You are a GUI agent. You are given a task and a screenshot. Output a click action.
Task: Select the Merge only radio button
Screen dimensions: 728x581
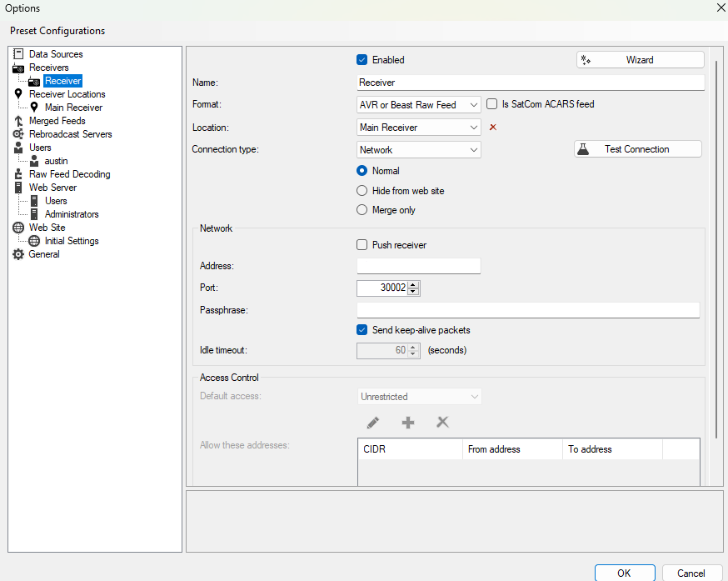(x=362, y=209)
